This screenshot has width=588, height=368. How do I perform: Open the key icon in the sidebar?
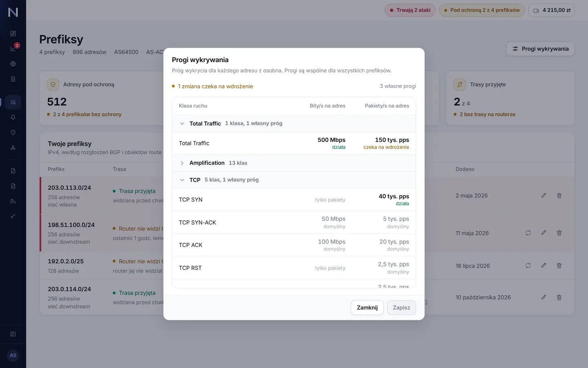coord(13,216)
